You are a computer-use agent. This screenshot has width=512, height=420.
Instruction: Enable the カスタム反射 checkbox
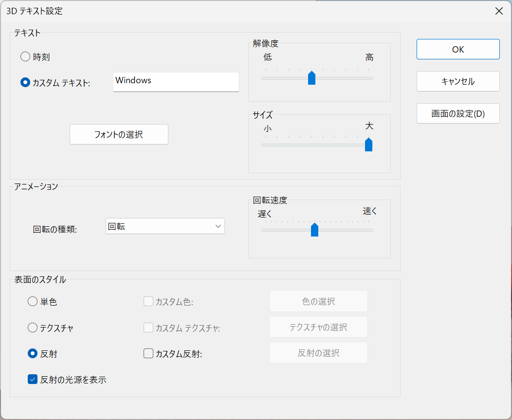pyautogui.click(x=148, y=354)
